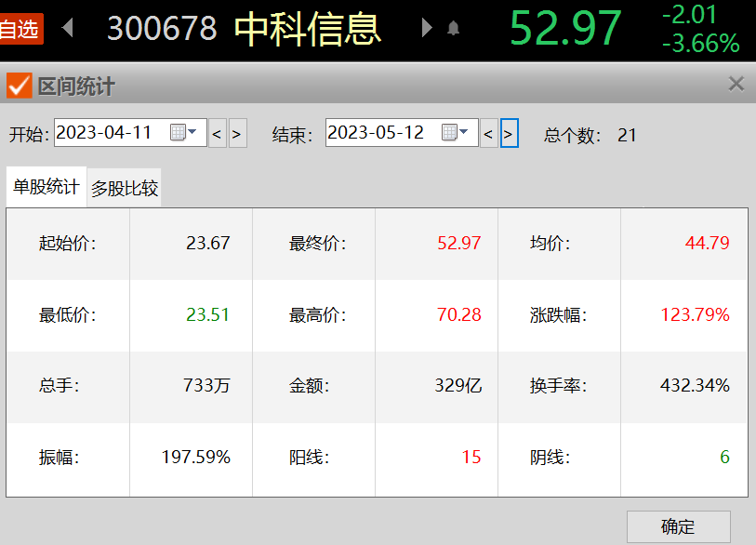Viewport: 756px width, 545px height.
Task: Move end date forward one day
Action: tap(510, 133)
